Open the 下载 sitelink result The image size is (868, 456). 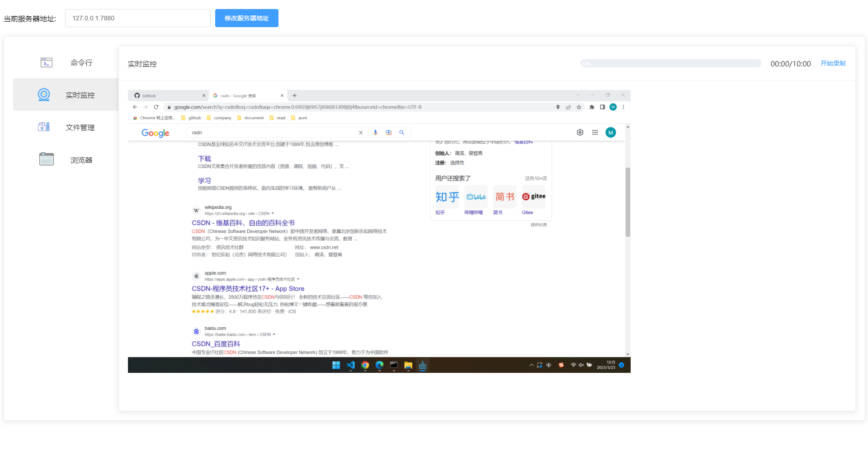[204, 159]
